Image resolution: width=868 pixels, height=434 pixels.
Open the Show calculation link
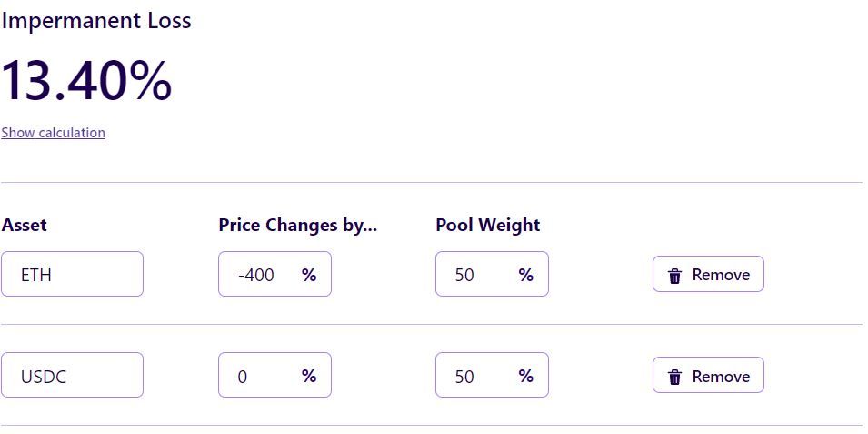53,133
